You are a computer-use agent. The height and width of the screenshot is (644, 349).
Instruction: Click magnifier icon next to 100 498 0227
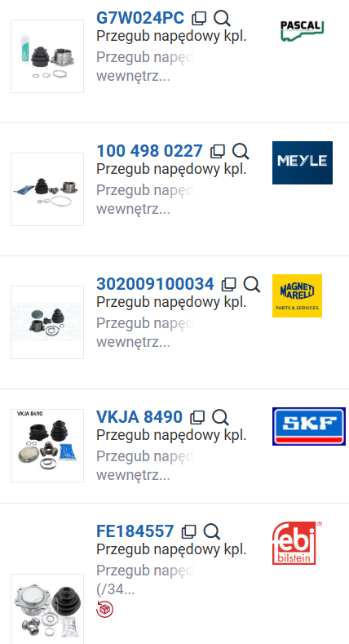click(x=241, y=151)
